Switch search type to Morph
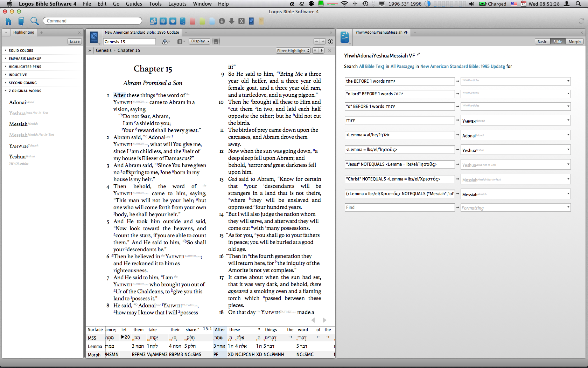 coord(574,42)
